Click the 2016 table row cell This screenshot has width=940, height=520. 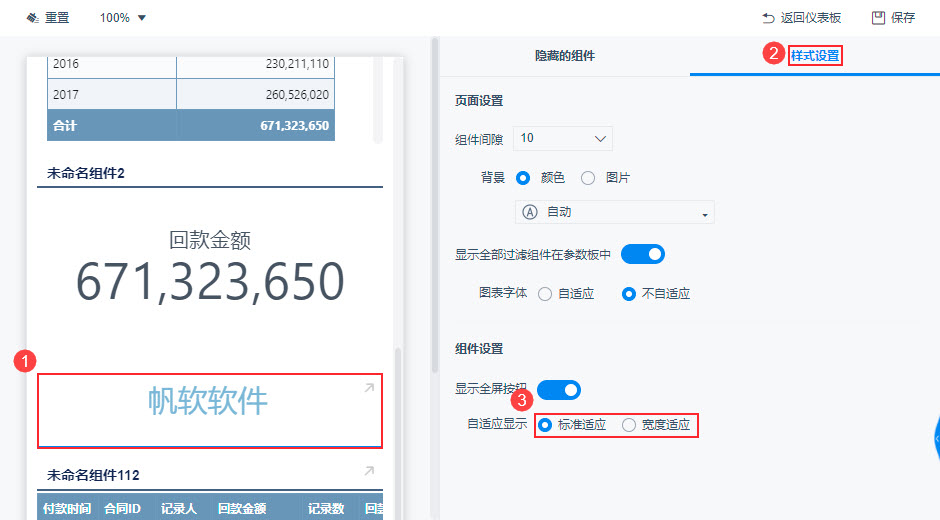112,65
